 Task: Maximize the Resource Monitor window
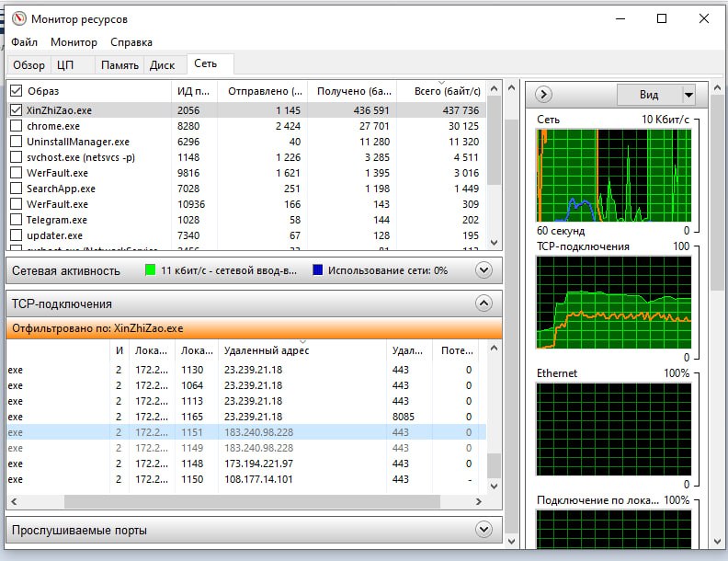(662, 18)
